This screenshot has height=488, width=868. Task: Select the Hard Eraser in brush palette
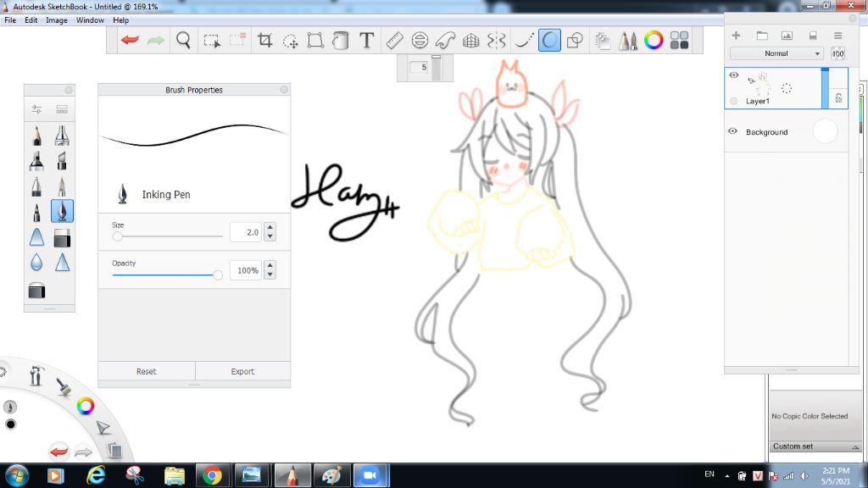[x=62, y=238]
